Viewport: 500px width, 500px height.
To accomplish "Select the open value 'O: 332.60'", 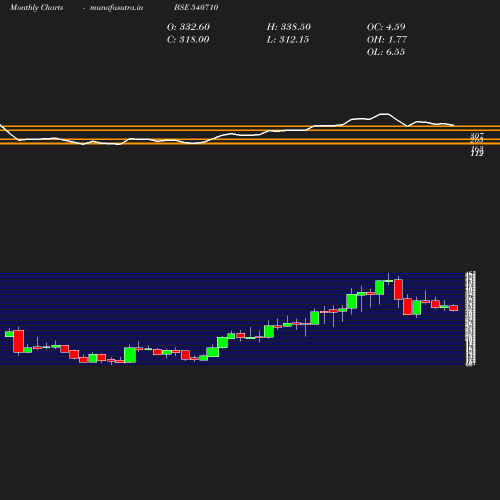I will tap(188, 27).
